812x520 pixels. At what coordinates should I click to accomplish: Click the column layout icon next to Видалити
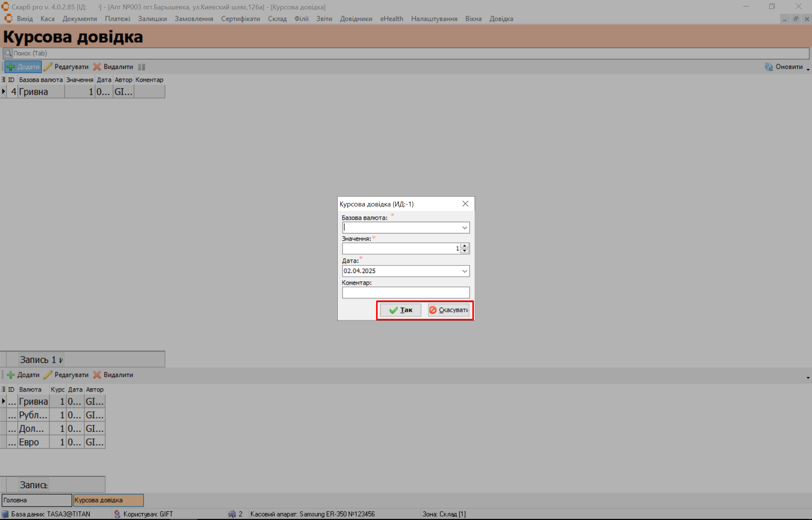tap(141, 67)
